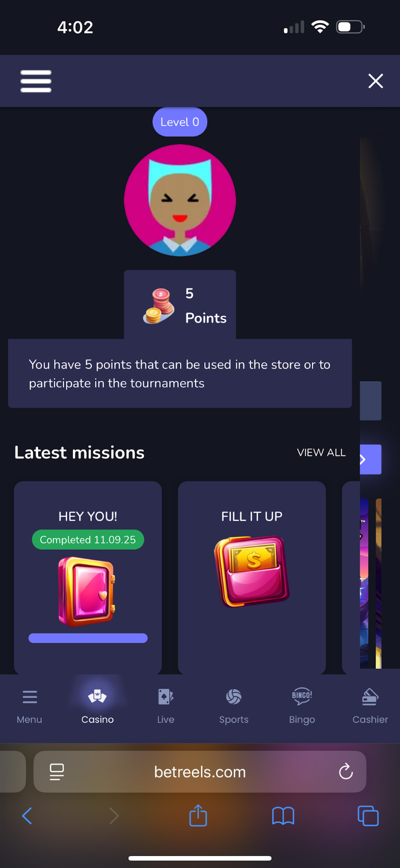Image resolution: width=400 pixels, height=868 pixels.
Task: Click the HEY YOU! progress bar
Action: coord(88,638)
